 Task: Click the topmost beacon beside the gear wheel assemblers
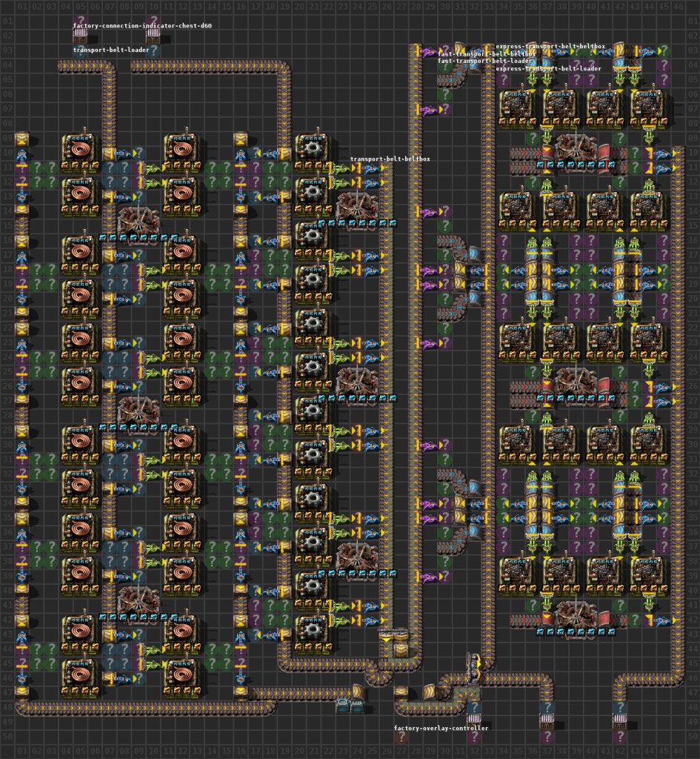pyautogui.click(x=357, y=210)
